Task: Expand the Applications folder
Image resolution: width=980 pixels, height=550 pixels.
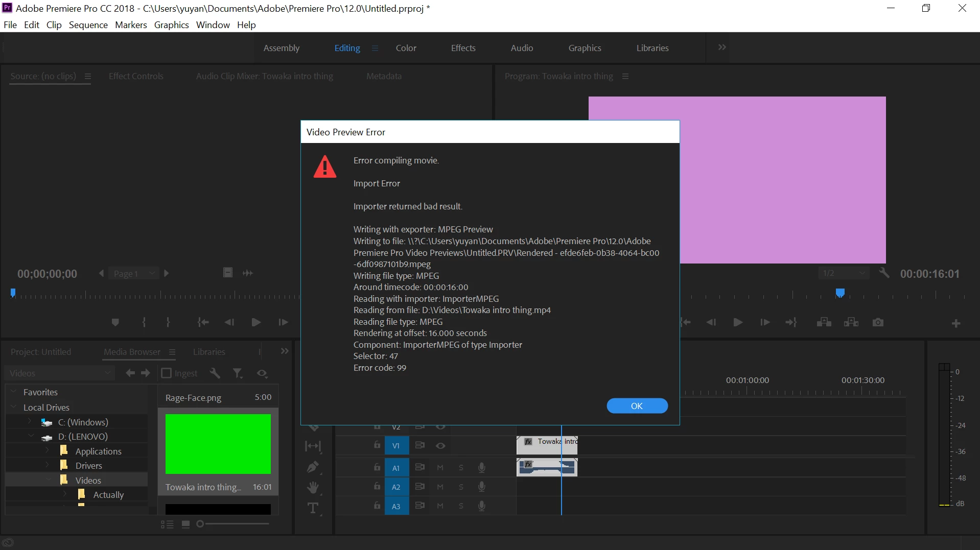Action: pos(47,450)
